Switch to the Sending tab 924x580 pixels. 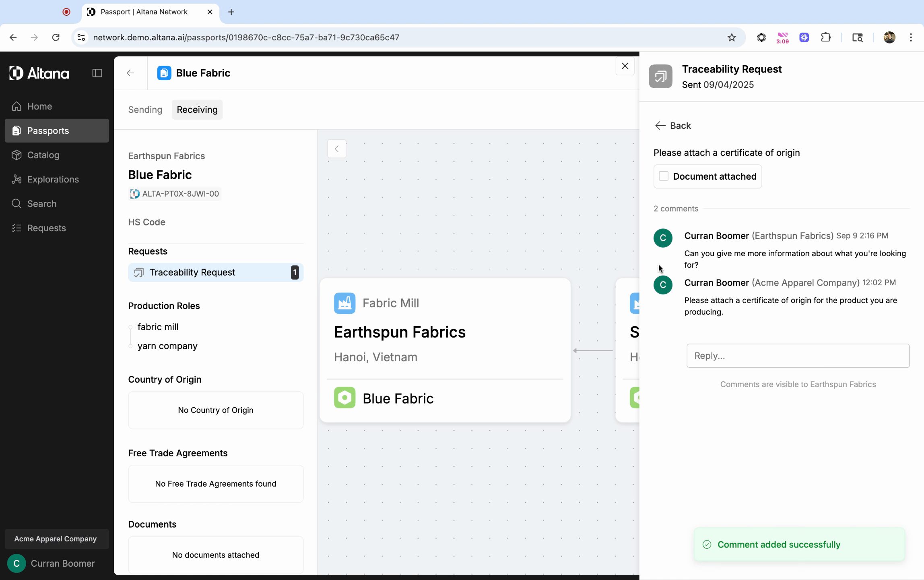click(x=145, y=110)
